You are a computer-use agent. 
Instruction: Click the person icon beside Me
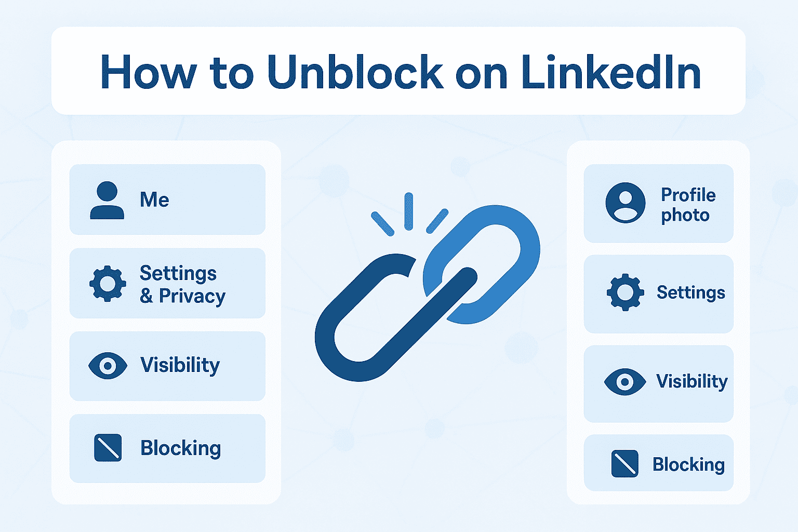107,200
